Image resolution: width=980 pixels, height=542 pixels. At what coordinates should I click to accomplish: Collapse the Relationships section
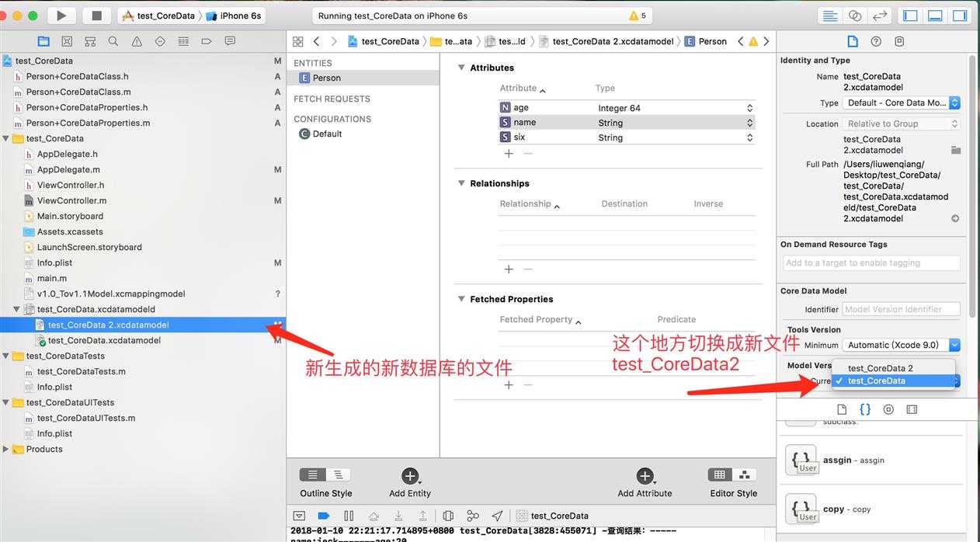pyautogui.click(x=461, y=183)
